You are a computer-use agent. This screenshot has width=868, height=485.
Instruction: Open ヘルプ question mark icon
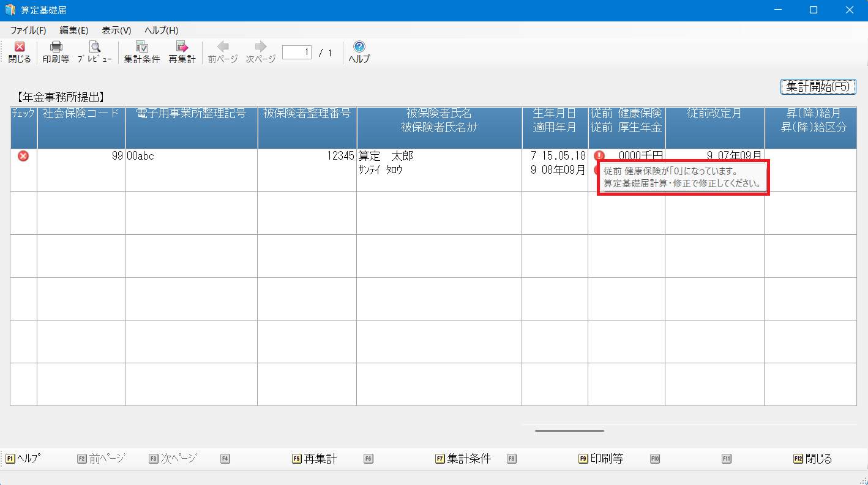pyautogui.click(x=359, y=46)
